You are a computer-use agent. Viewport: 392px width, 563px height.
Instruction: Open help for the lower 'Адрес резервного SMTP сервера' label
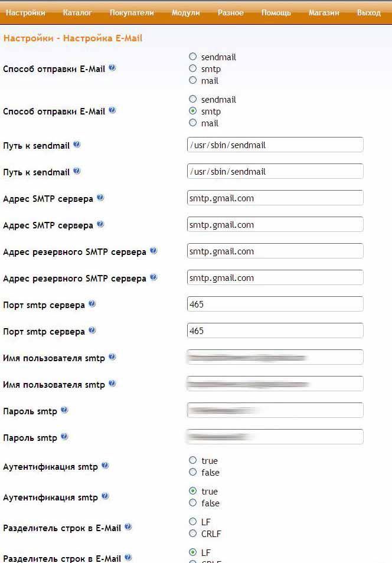[153, 277]
